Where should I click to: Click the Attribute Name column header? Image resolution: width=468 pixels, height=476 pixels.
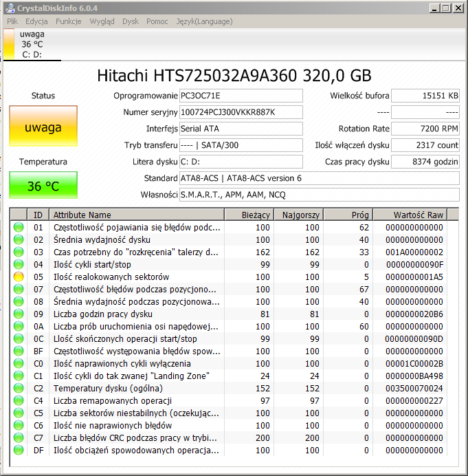(137, 215)
